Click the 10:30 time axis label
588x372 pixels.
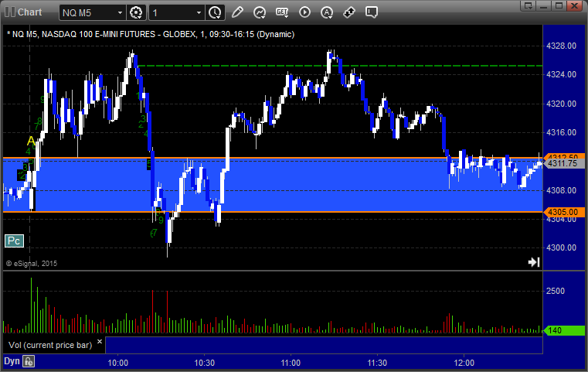(205, 363)
